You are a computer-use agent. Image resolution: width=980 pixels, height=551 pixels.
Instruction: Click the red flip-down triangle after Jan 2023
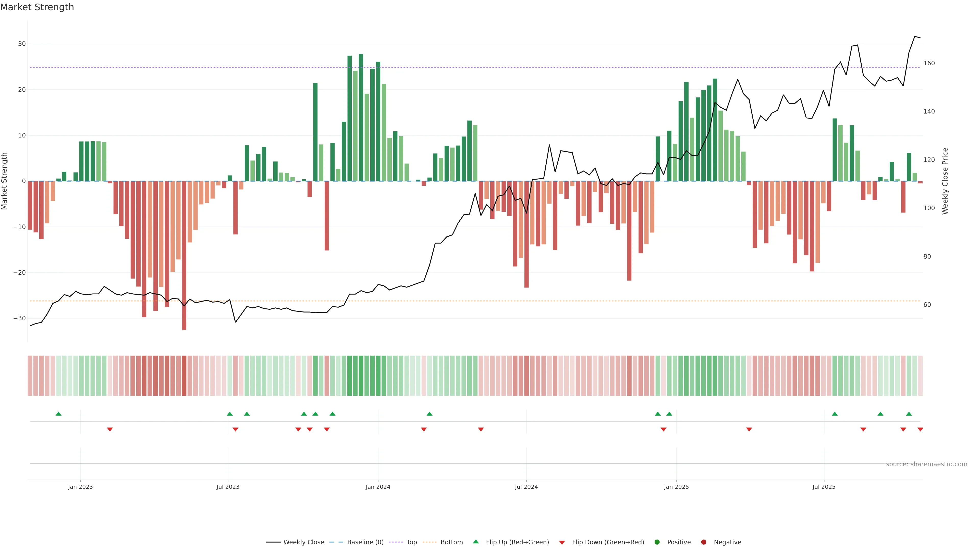pyautogui.click(x=110, y=429)
